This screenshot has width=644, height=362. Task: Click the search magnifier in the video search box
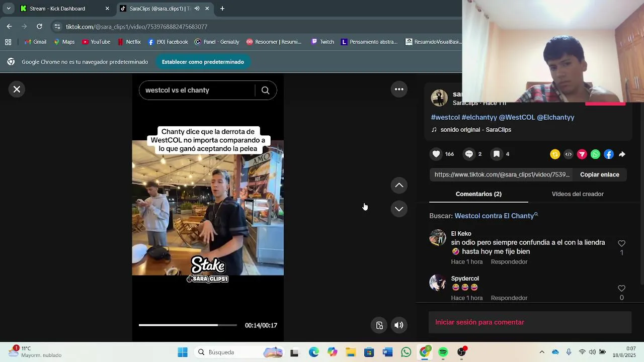pos(265,90)
